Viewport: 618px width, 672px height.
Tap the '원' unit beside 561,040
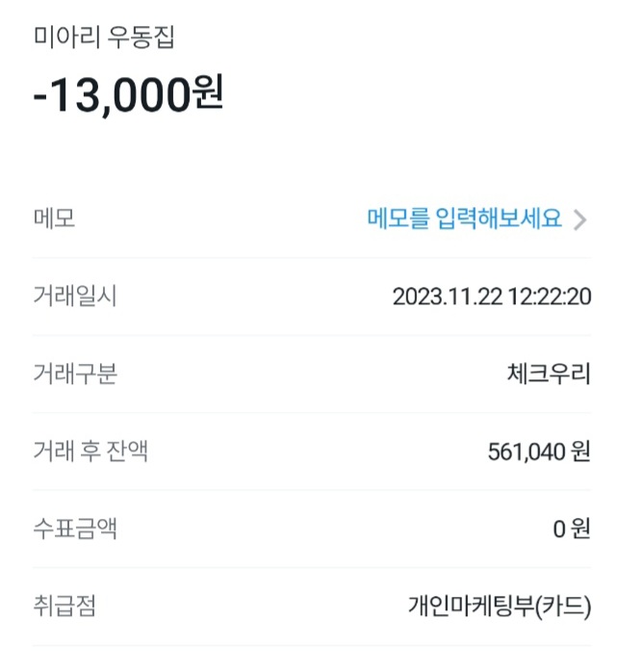[579, 452]
